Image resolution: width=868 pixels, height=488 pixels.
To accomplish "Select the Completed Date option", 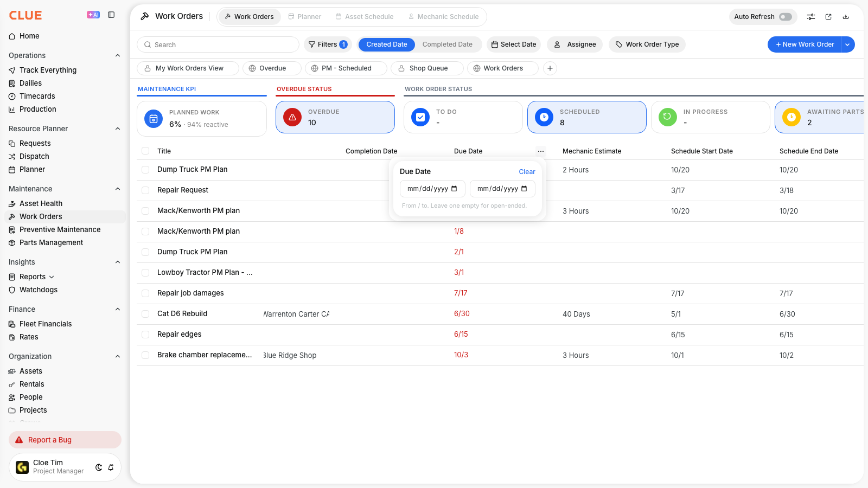I will pyautogui.click(x=448, y=44).
